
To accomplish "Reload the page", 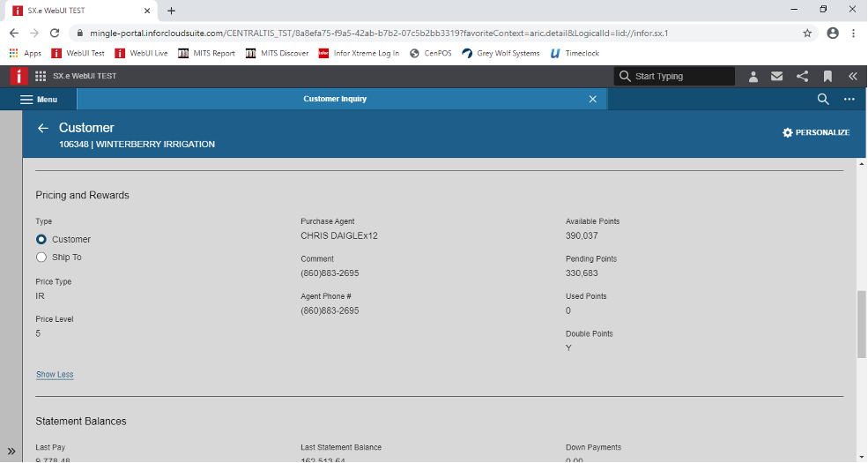I will pyautogui.click(x=55, y=34).
